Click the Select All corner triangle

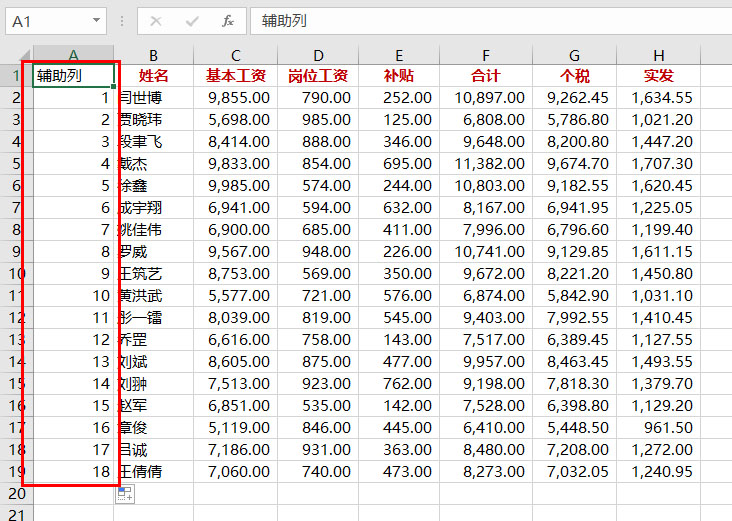point(23,55)
